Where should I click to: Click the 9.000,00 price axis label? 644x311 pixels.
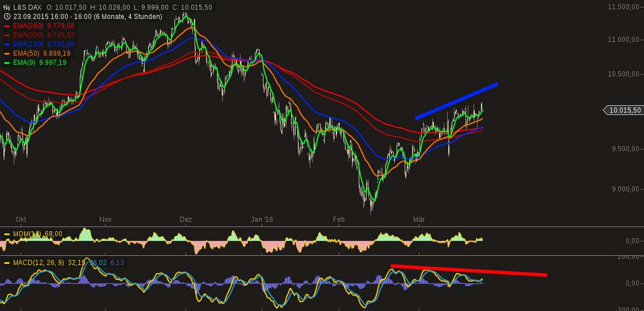coord(626,189)
